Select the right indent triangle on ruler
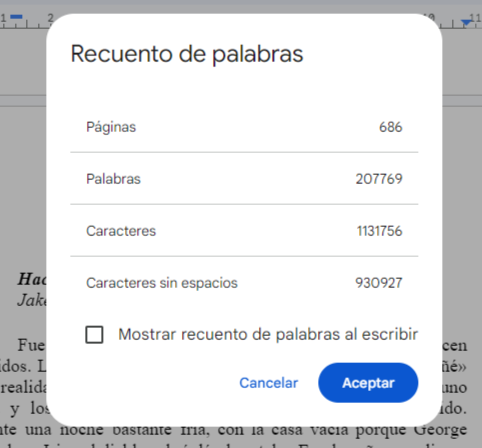This screenshot has width=482, height=448. [466, 22]
